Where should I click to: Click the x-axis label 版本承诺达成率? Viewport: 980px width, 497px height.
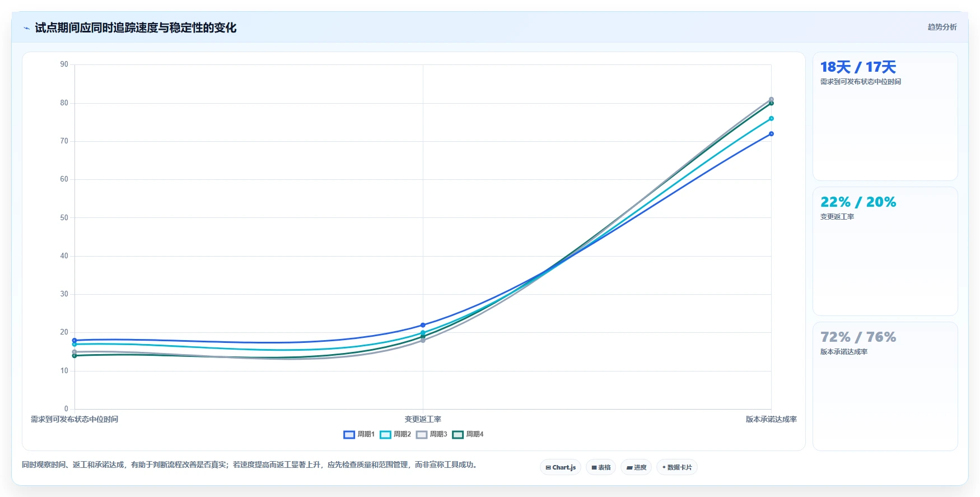771,419
